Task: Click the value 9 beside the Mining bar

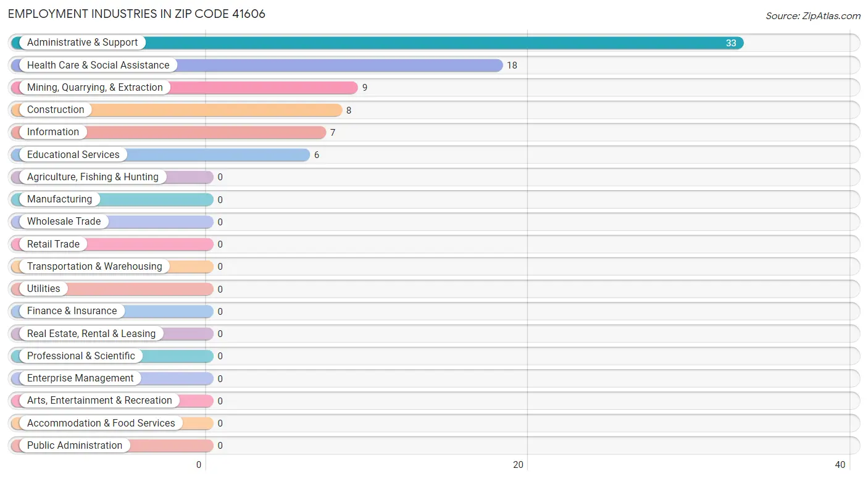Action: 365,88
